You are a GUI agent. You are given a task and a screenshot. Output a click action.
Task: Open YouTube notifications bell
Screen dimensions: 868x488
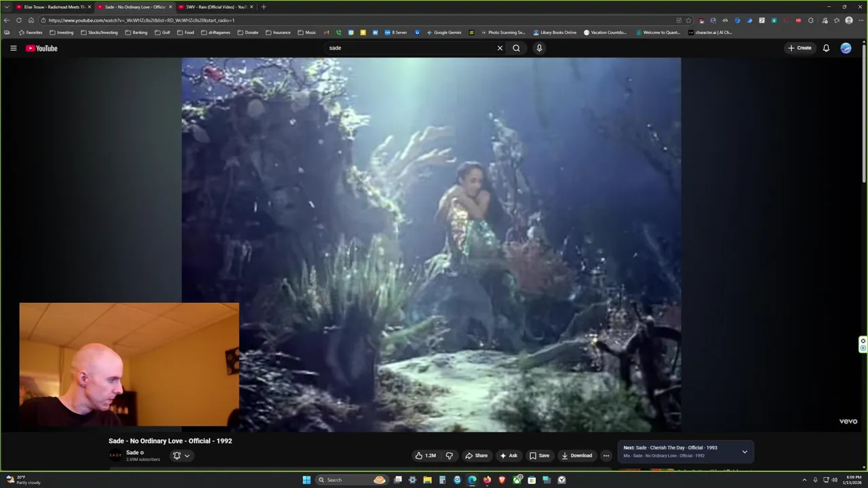(826, 48)
